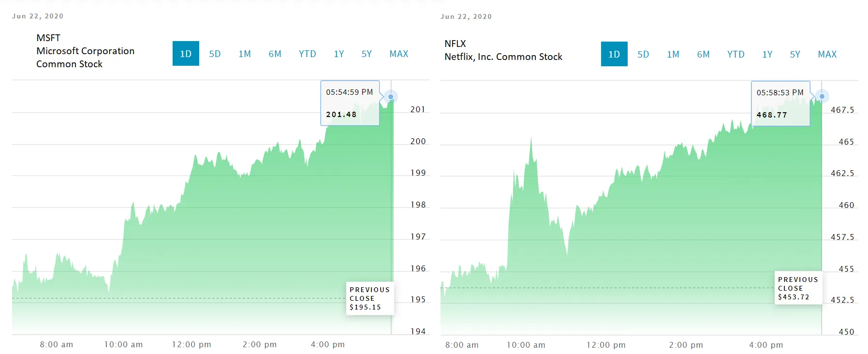Select the 5D range on the MSFT chart
This screenshot has width=868, height=354.
215,54
